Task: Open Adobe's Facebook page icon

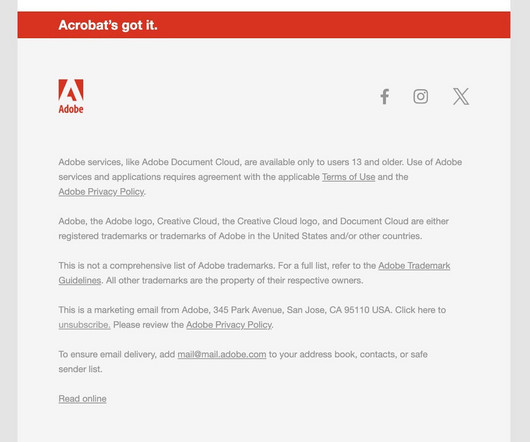Action: 385,97
